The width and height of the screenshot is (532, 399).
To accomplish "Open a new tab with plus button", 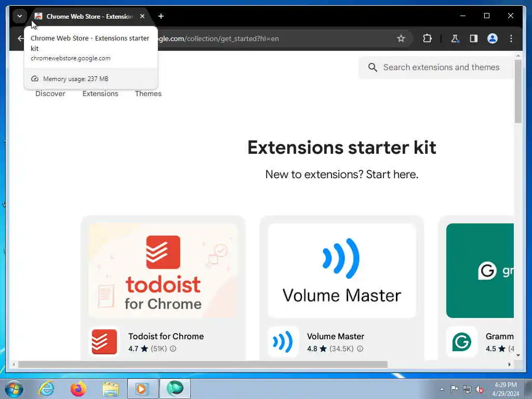I will [x=161, y=16].
